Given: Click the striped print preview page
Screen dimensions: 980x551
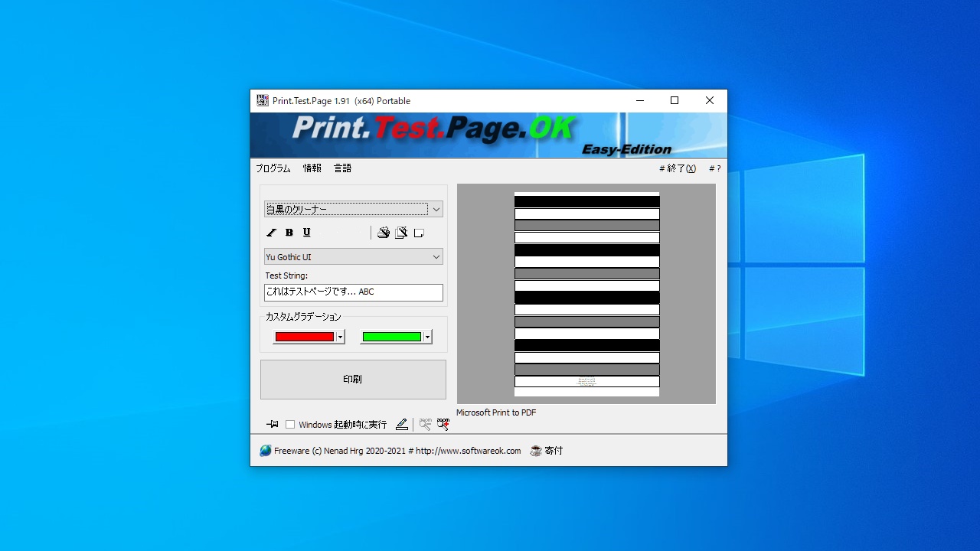Looking at the screenshot, I should tap(586, 294).
